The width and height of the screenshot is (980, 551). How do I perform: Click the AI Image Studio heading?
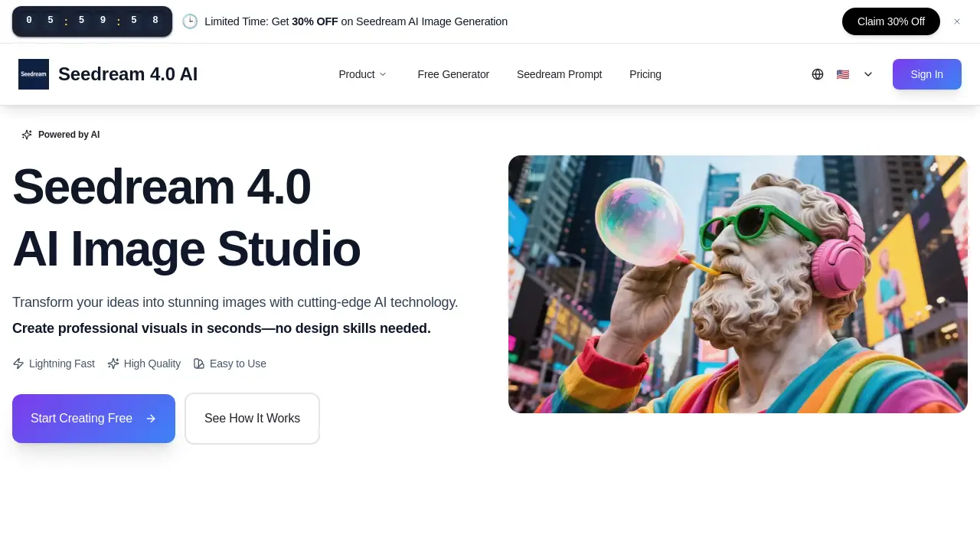[x=186, y=249]
